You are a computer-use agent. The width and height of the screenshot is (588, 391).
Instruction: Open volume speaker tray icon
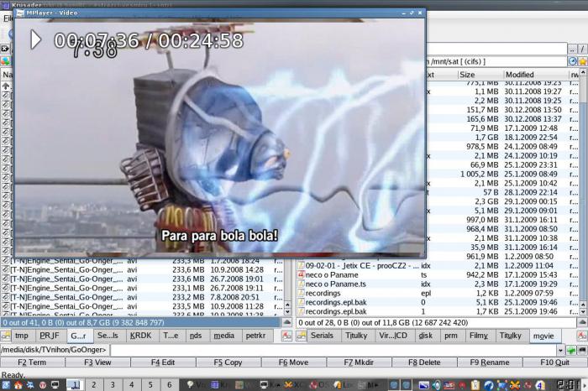tap(436, 384)
